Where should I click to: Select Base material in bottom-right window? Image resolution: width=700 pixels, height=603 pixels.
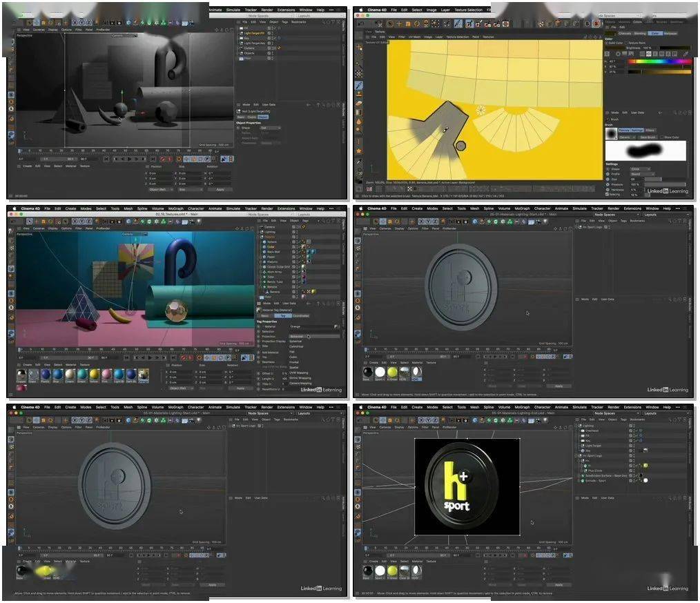coord(367,571)
